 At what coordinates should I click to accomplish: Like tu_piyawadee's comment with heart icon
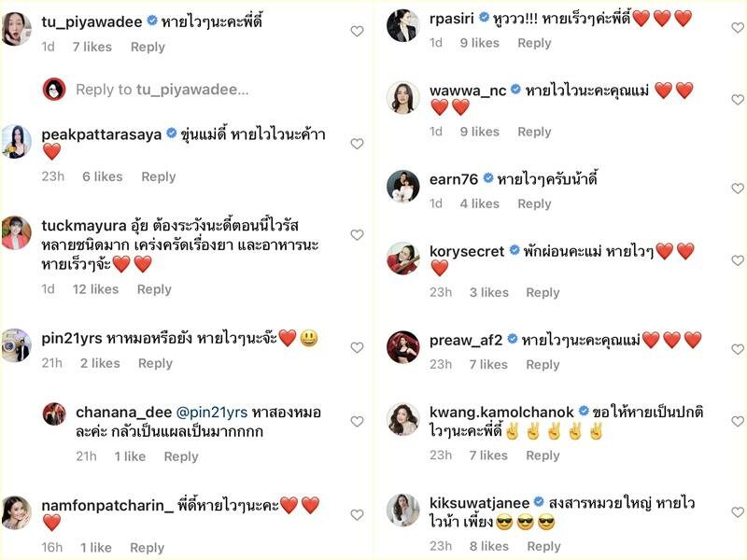357,32
